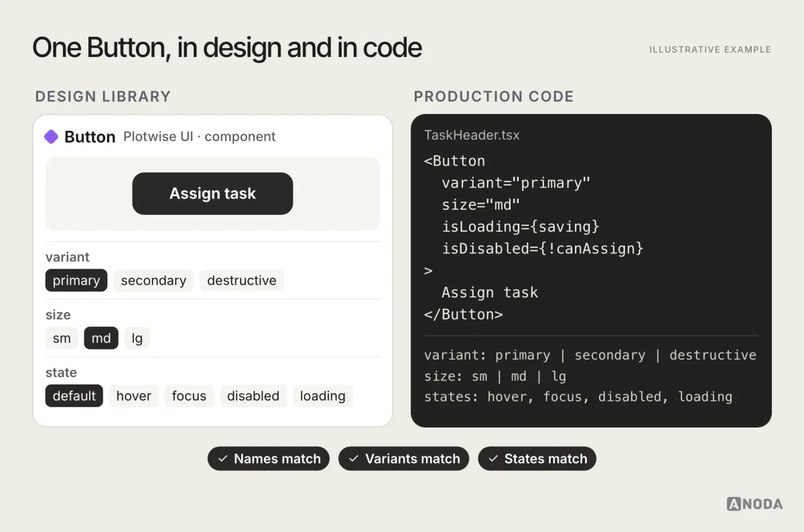Click the "variant" property label in design card

[x=67, y=257]
